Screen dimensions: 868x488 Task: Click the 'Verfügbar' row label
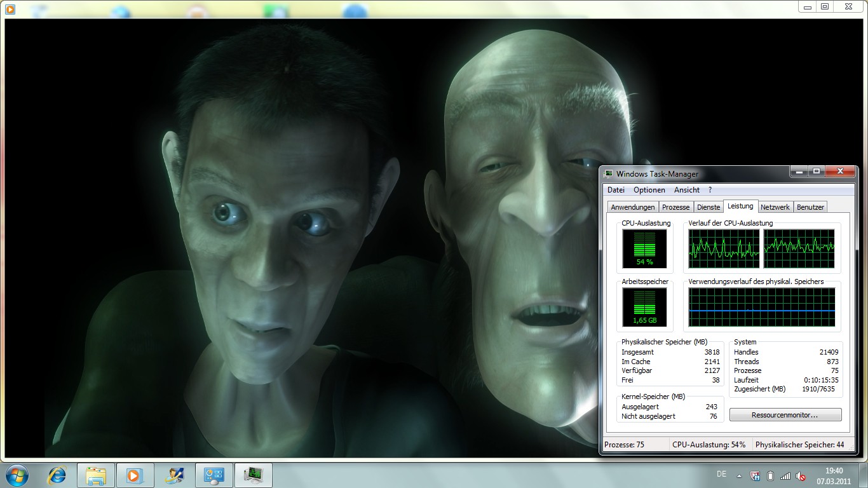click(637, 370)
